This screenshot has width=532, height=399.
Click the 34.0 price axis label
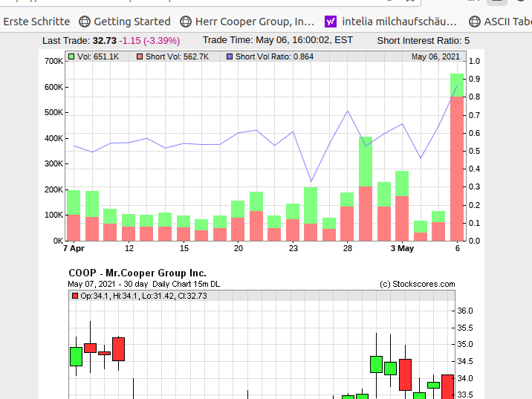click(465, 378)
